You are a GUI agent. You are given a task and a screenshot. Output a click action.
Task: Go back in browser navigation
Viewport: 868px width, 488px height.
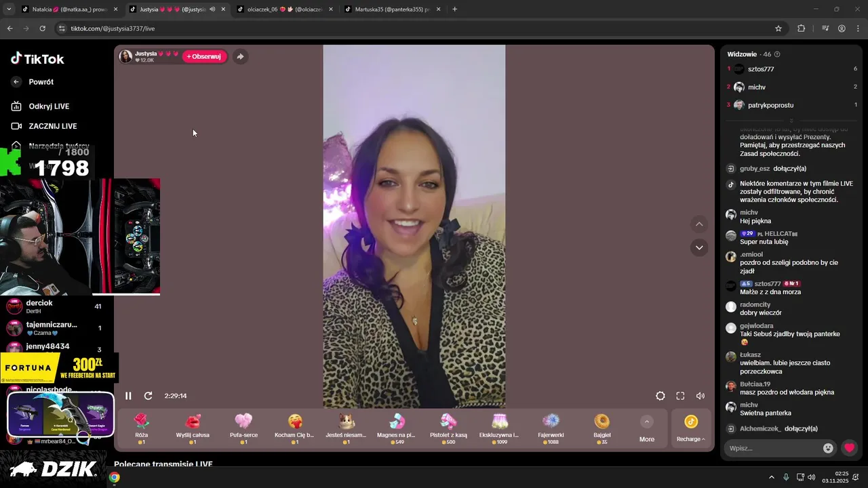[x=9, y=28]
